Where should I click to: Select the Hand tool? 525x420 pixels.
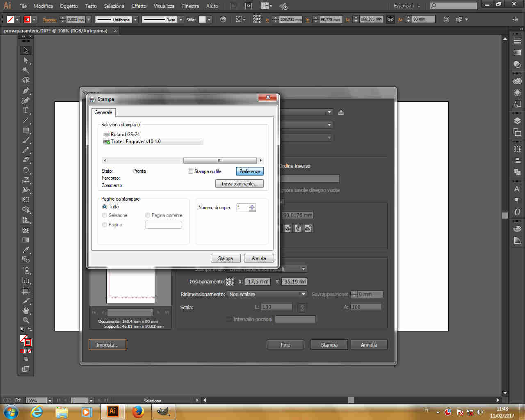click(25, 310)
